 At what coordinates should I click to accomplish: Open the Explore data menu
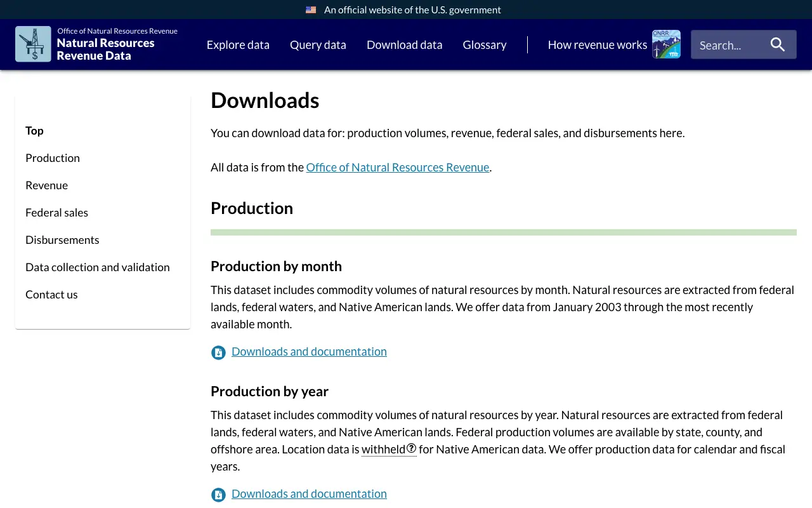[238, 44]
